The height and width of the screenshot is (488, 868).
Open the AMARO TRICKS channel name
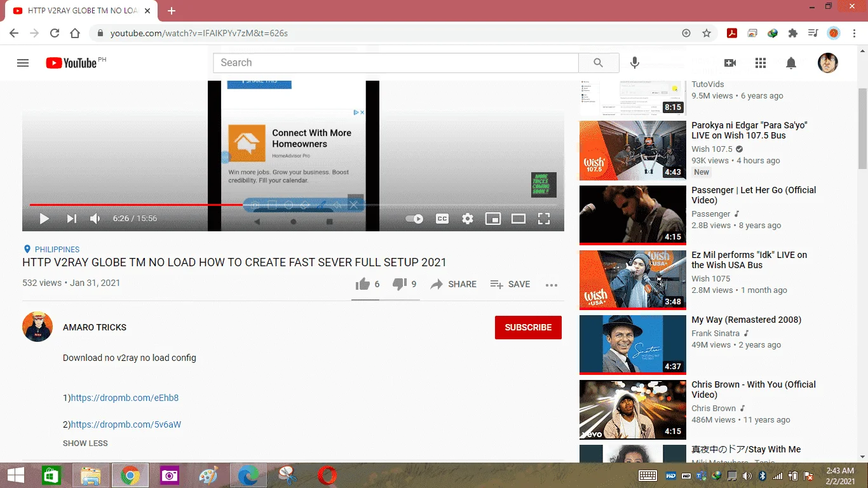click(x=95, y=327)
